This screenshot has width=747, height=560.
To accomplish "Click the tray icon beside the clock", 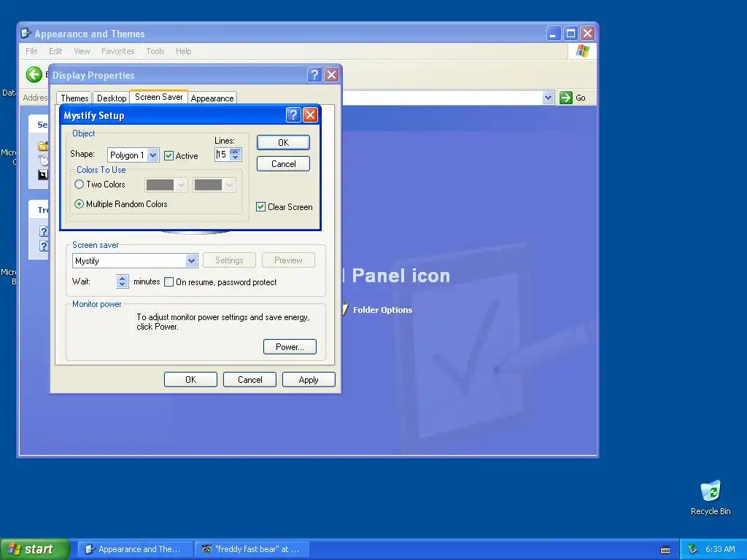I will tap(692, 549).
